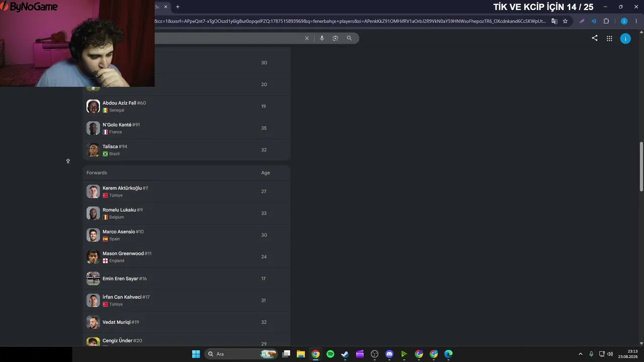The image size is (644, 362).
Task: Open Discord from the taskbar
Action: click(389, 354)
